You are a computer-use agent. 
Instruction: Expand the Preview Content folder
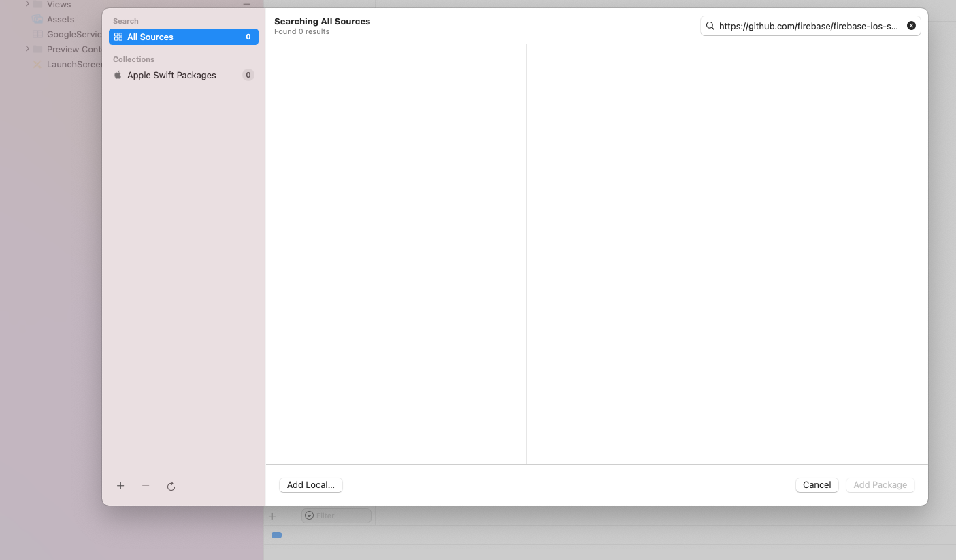tap(27, 49)
